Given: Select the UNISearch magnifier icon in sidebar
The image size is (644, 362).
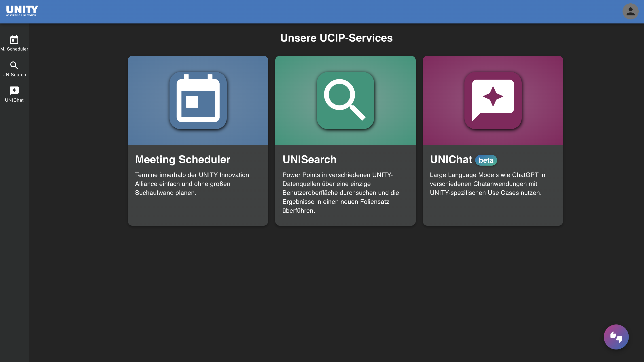Looking at the screenshot, I should [14, 65].
